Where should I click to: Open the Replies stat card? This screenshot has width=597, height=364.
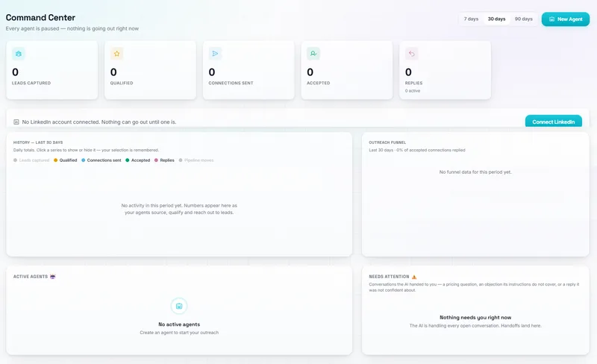(x=445, y=70)
